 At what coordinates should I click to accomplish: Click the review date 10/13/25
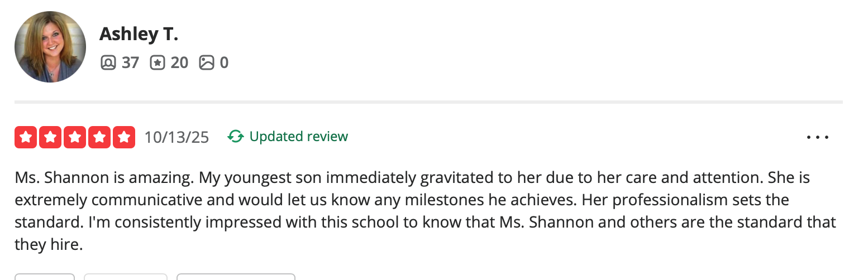(177, 137)
